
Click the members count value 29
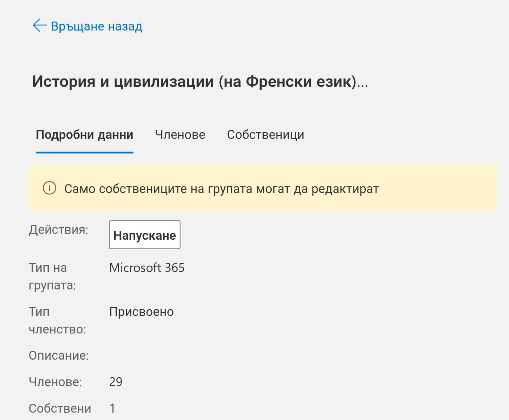tap(116, 382)
